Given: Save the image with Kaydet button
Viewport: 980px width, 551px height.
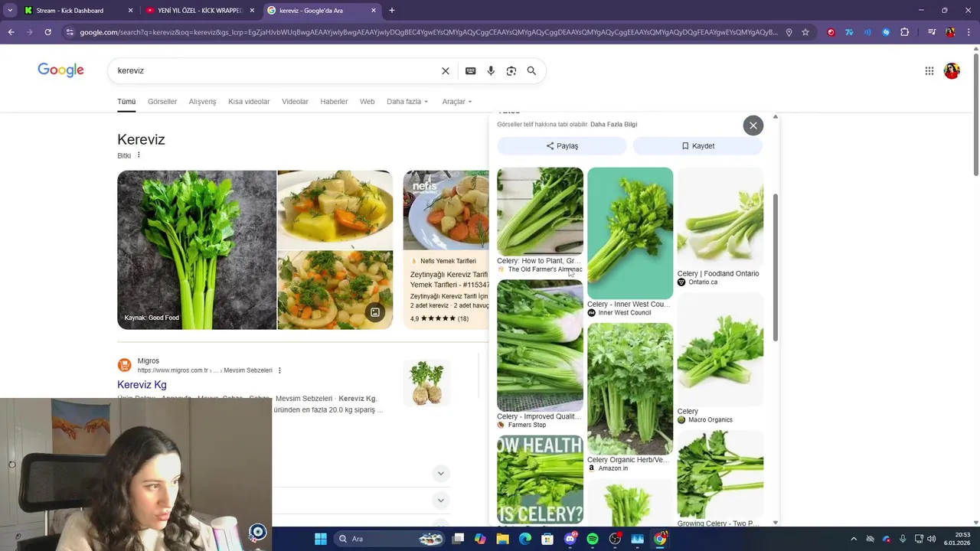Looking at the screenshot, I should (697, 145).
